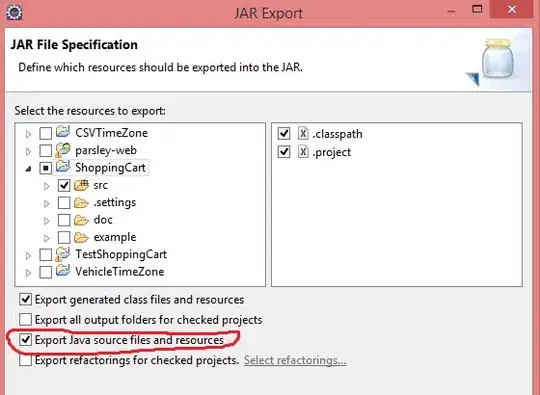Expand the src folder node
540x395 pixels.
coord(46,186)
